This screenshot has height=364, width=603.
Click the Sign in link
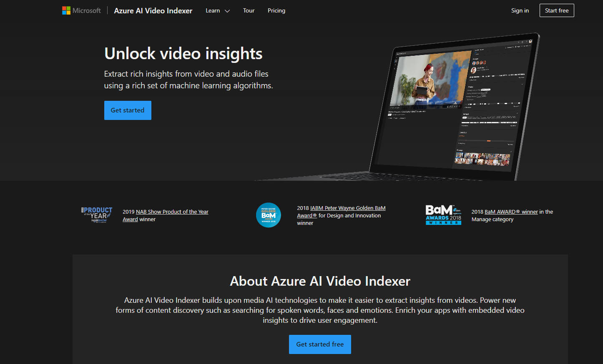[520, 10]
